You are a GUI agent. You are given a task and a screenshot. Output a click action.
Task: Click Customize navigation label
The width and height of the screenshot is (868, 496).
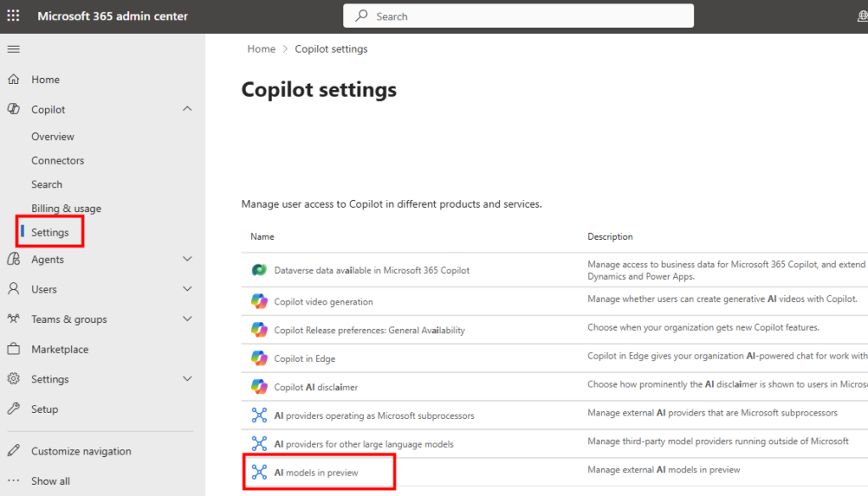(x=81, y=451)
